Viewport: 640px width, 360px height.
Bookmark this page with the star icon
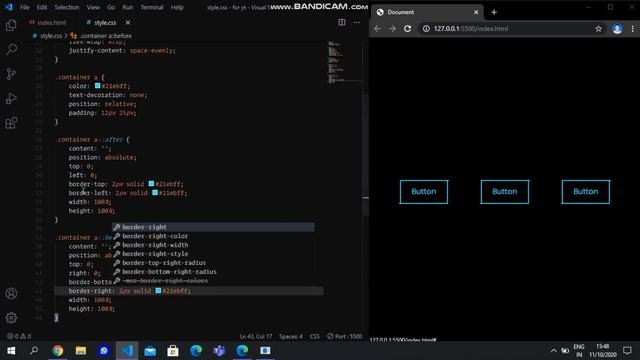coord(598,29)
